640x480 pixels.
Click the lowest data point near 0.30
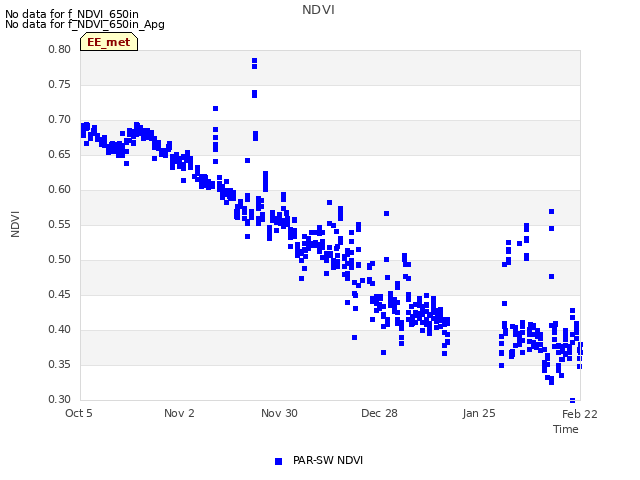[572, 400]
